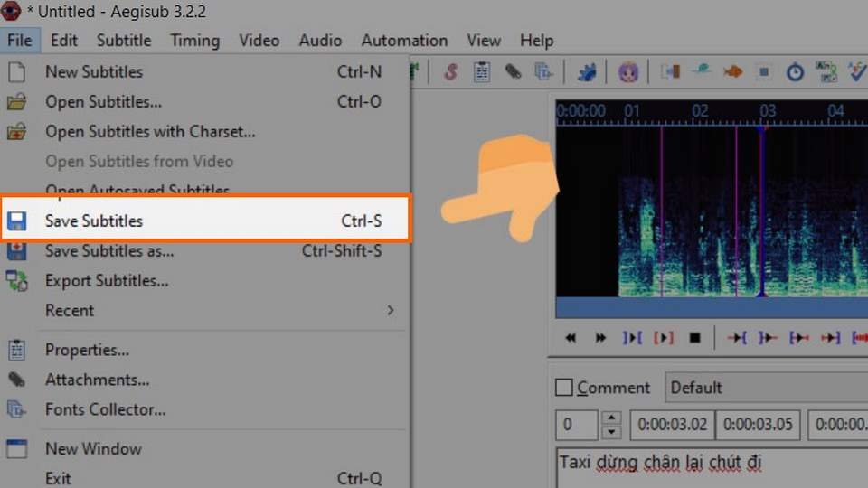Expand the Recent submenu
The height and width of the screenshot is (488, 868).
pos(205,310)
